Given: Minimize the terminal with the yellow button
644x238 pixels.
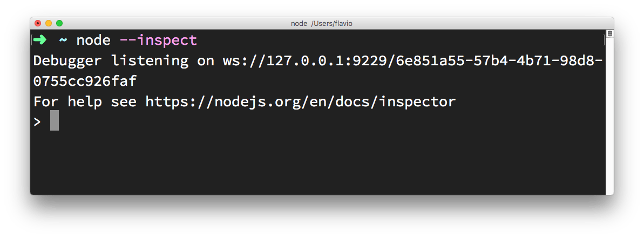Looking at the screenshot, I should [x=49, y=23].
